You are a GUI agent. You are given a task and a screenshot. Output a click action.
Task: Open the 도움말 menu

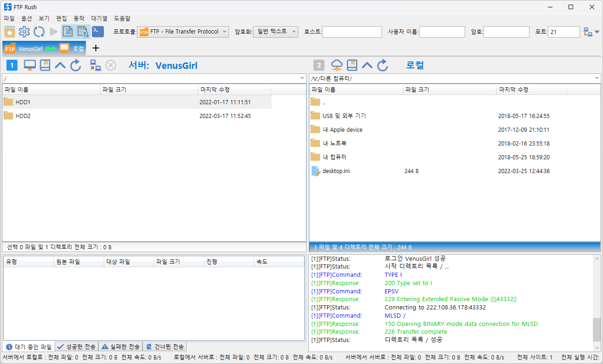point(122,18)
